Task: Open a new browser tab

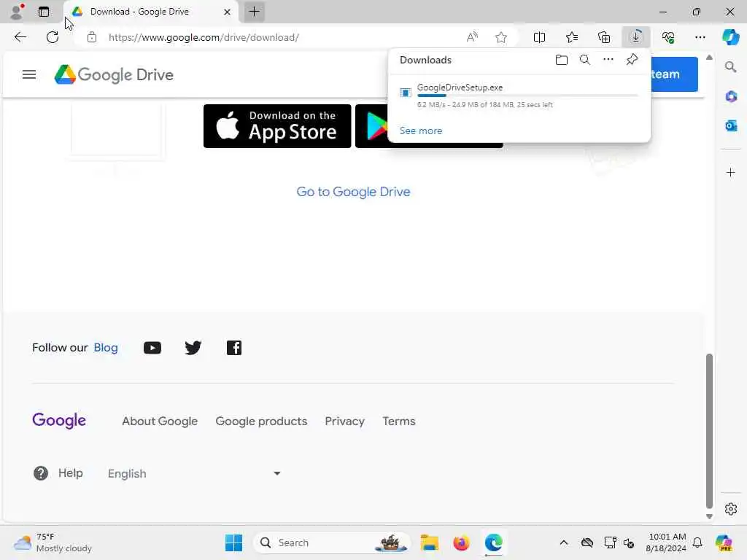Action: [255, 12]
